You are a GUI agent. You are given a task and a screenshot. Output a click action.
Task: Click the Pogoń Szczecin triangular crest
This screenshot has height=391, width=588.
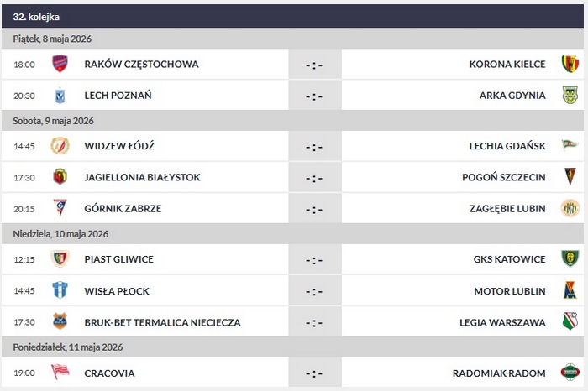pyautogui.click(x=570, y=177)
